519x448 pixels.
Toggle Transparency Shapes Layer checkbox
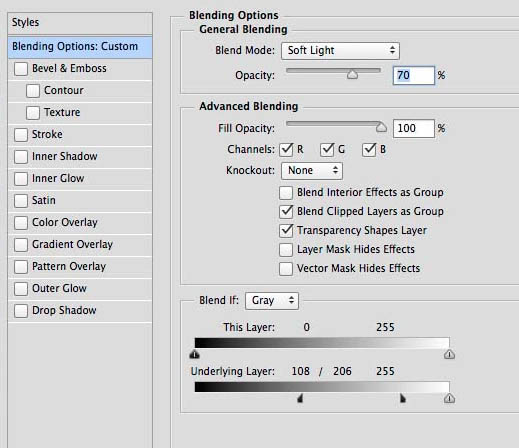pyautogui.click(x=286, y=231)
